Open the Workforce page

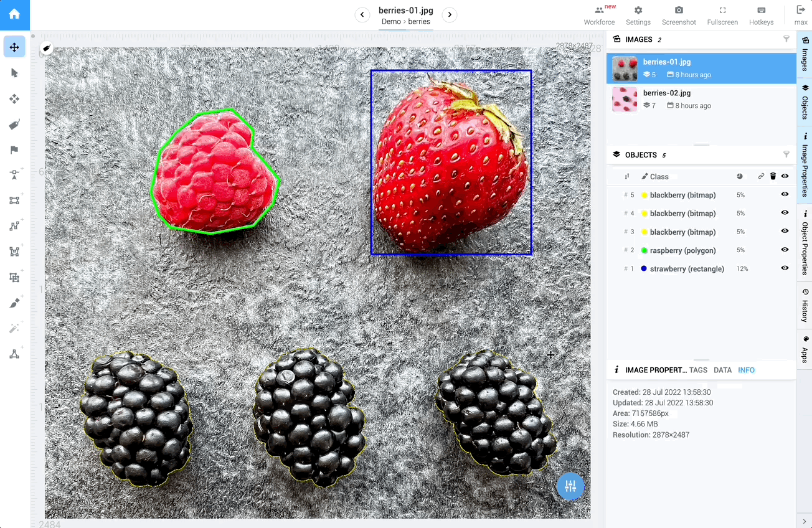pos(599,16)
